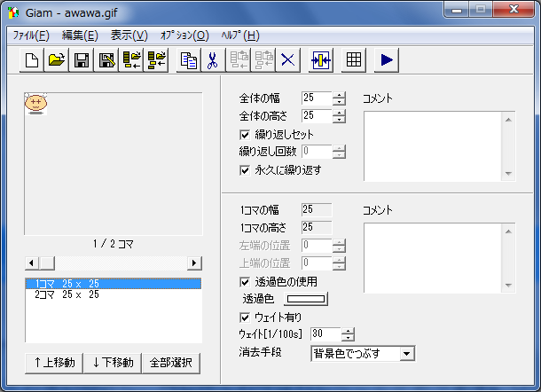Play the animation with the blue arrow
Viewport: 541px width, 392px height.
pyautogui.click(x=388, y=59)
